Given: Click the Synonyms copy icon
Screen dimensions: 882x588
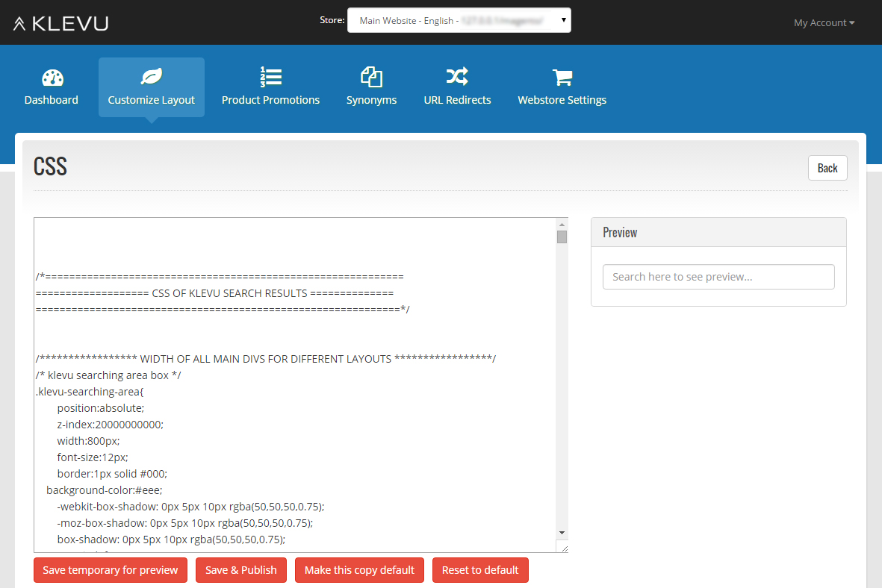Looking at the screenshot, I should pos(371,77).
